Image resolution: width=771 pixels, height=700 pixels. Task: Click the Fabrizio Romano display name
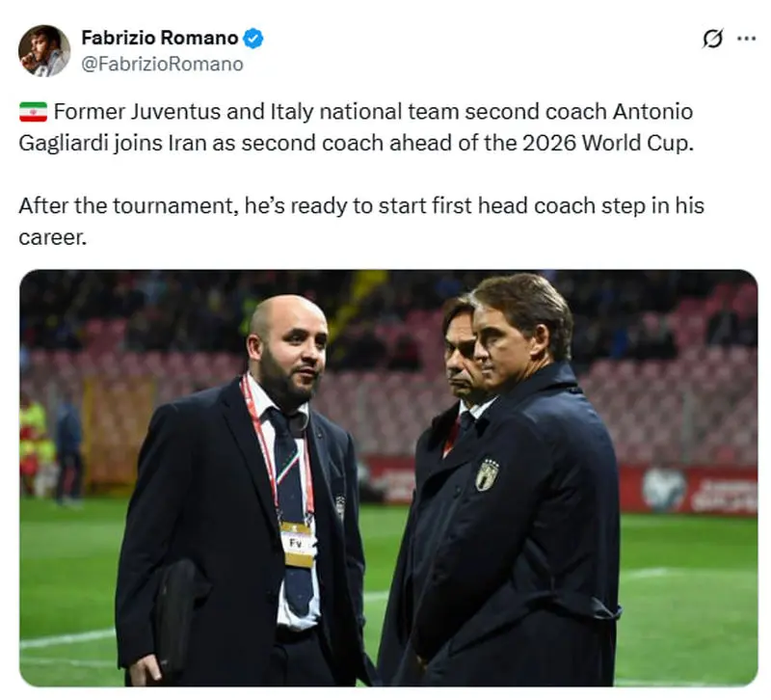(x=159, y=39)
